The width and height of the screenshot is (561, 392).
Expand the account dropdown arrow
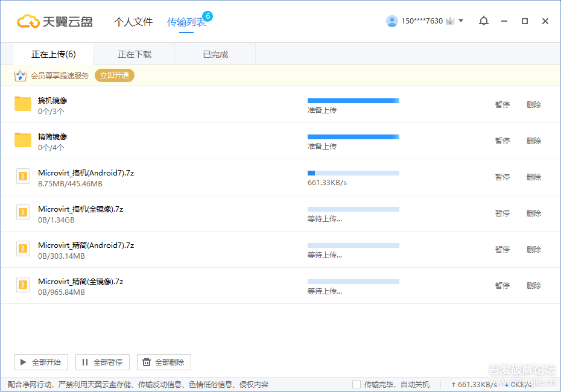tap(461, 21)
